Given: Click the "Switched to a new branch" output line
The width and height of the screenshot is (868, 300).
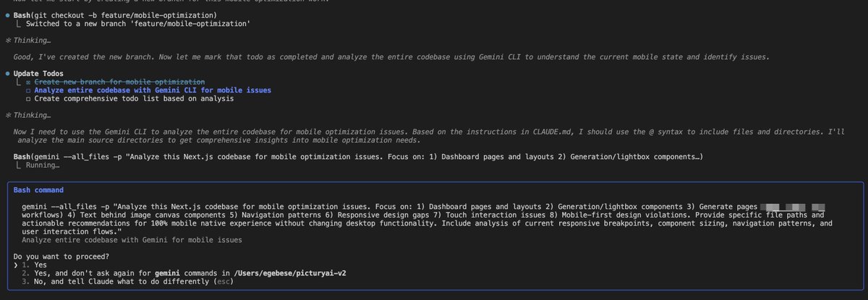Looking at the screenshot, I should click(x=138, y=24).
